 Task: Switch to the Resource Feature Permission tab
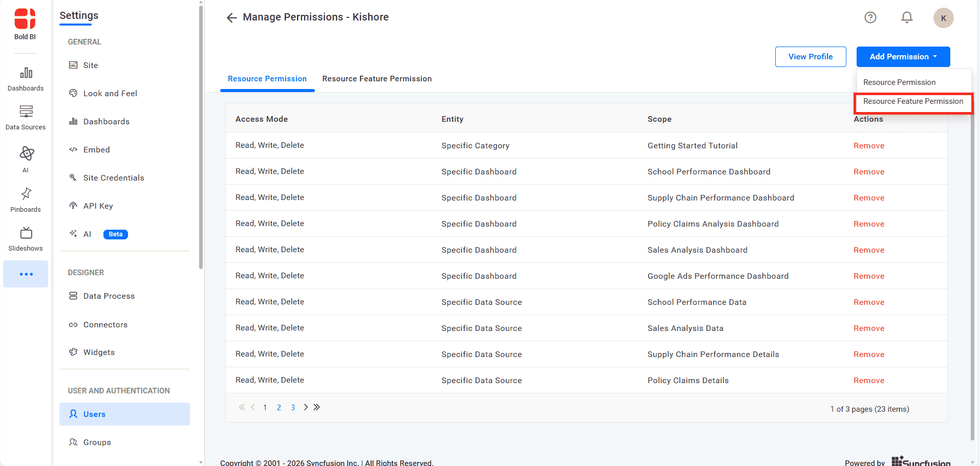[377, 78]
